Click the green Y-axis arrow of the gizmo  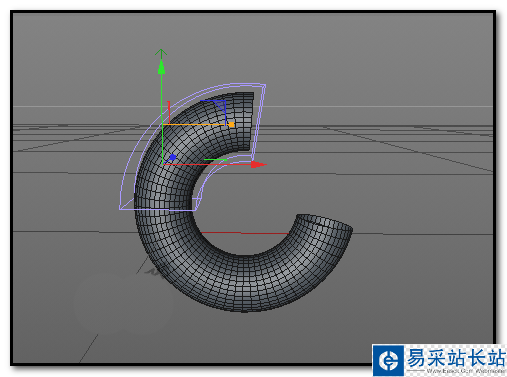(x=161, y=66)
